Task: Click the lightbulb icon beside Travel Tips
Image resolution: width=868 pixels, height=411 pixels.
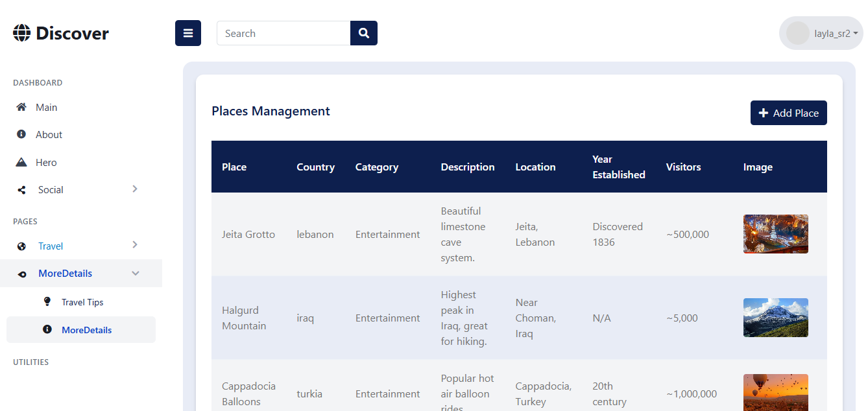Action: 47,301
